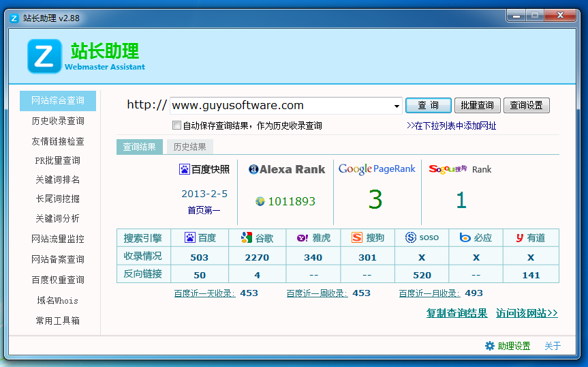This screenshot has height=367, width=588.
Task: Click the Alexa rank value 1011893
Action: 292,201
